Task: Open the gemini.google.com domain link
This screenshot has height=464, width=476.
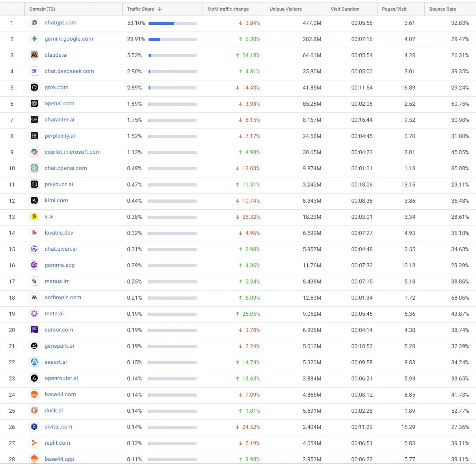Action: [69, 39]
